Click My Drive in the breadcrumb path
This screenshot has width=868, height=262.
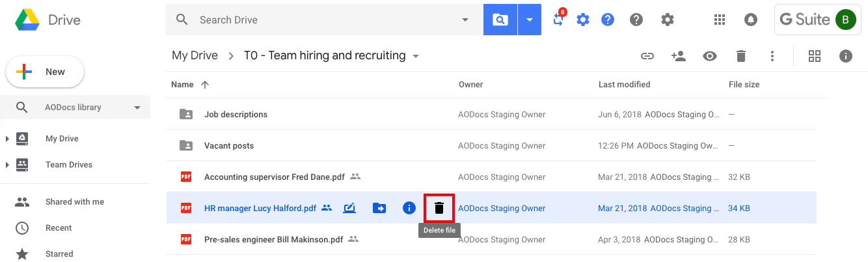click(x=195, y=55)
